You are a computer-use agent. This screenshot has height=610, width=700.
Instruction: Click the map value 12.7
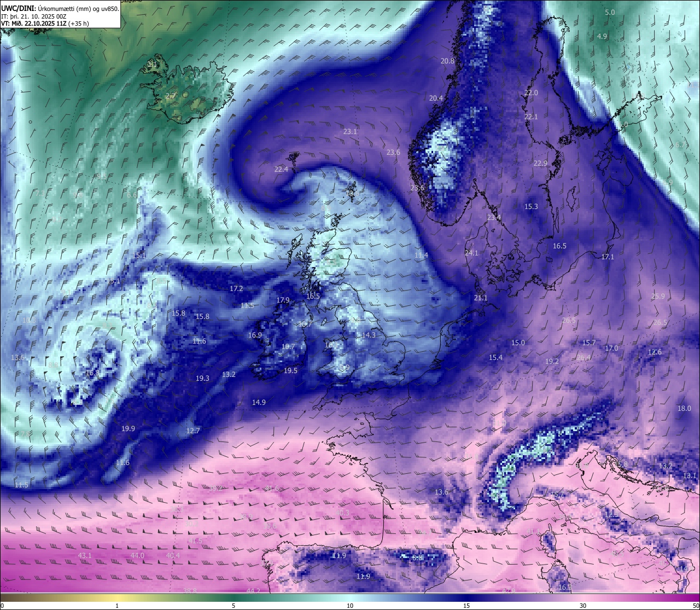(x=193, y=431)
